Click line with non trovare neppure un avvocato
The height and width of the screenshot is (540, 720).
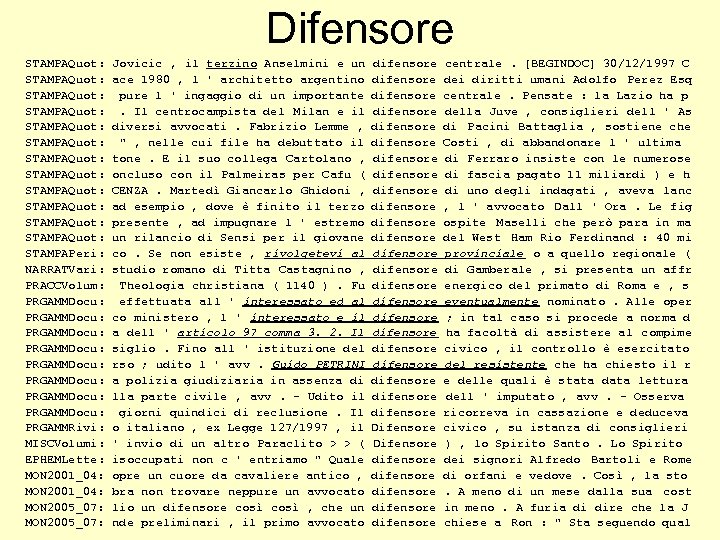point(358,492)
